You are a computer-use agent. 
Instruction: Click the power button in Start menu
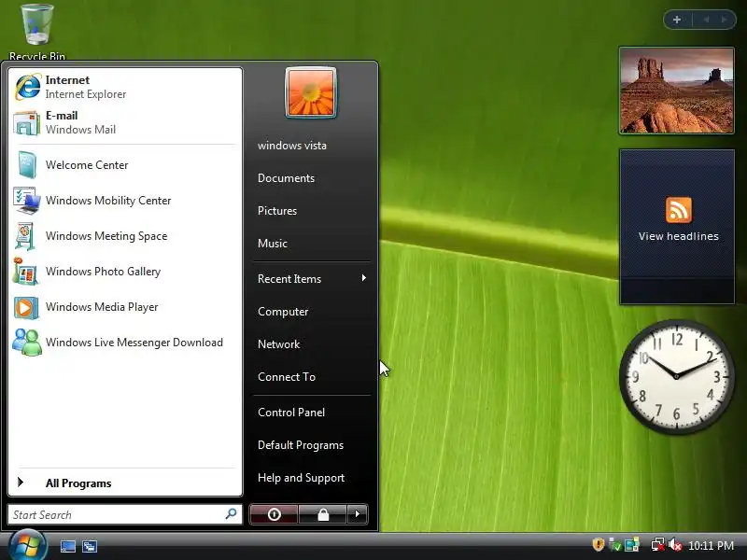pyautogui.click(x=274, y=514)
